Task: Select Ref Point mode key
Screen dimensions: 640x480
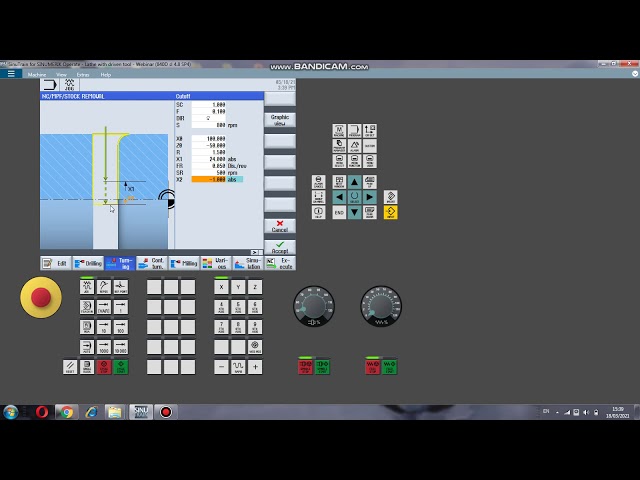Action: pyautogui.click(x=121, y=287)
